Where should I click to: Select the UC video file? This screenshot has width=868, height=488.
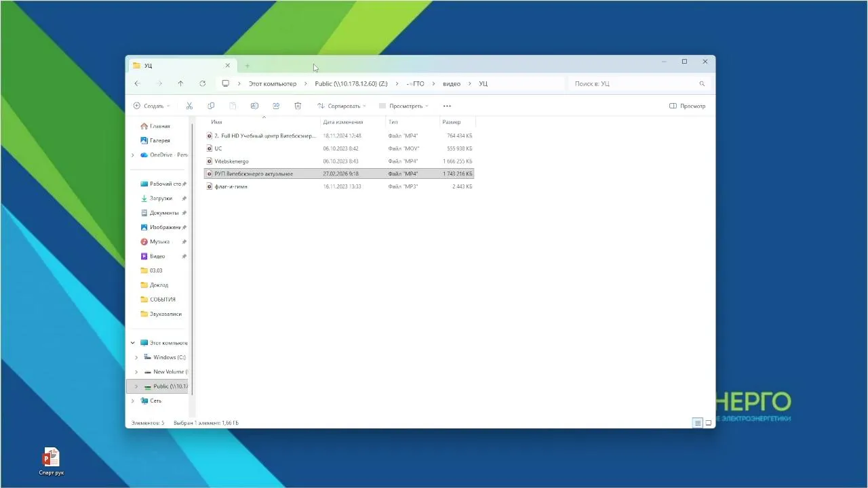(x=339, y=148)
